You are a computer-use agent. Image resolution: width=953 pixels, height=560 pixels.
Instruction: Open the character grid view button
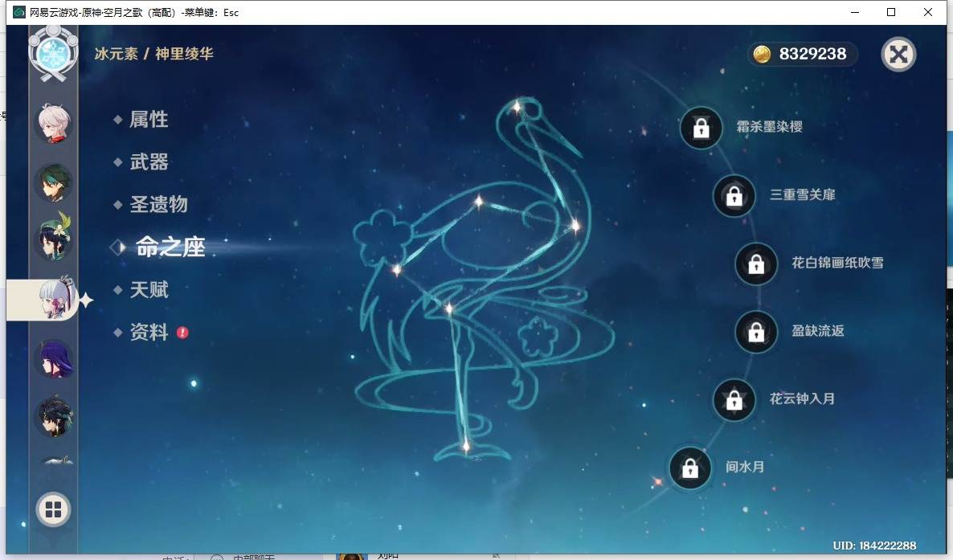pos(54,509)
